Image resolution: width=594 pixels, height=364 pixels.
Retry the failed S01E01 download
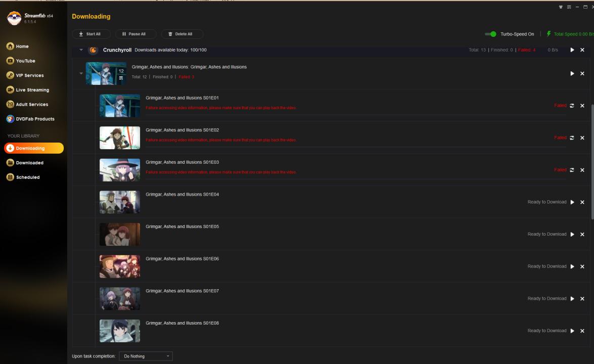[x=572, y=106]
